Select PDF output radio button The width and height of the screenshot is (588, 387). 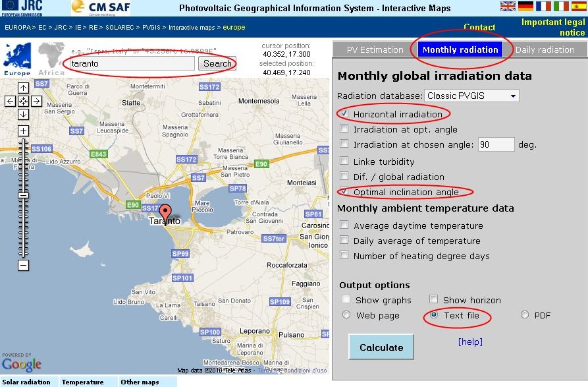click(x=525, y=314)
